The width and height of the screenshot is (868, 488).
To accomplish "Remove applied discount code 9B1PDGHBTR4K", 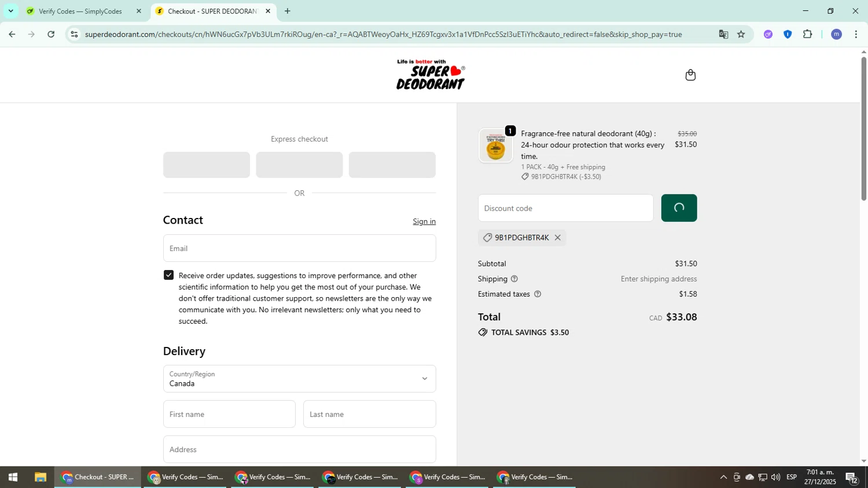I will tap(557, 238).
